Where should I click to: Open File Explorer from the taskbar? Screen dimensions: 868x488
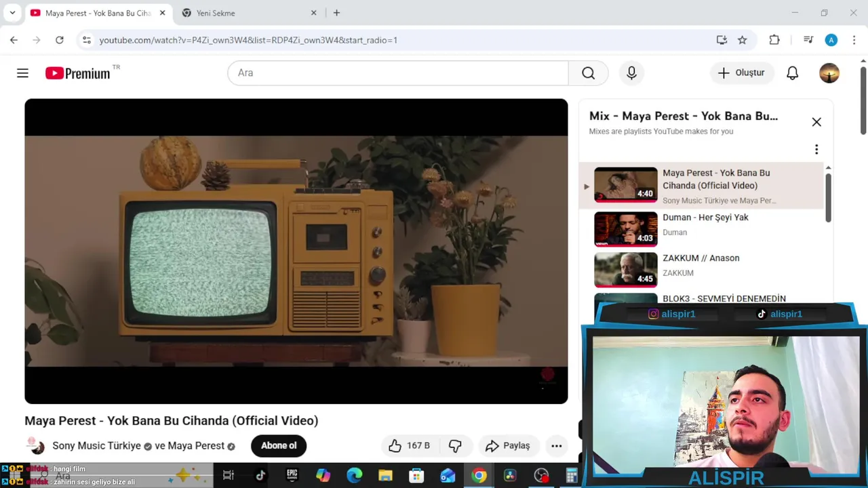(385, 476)
